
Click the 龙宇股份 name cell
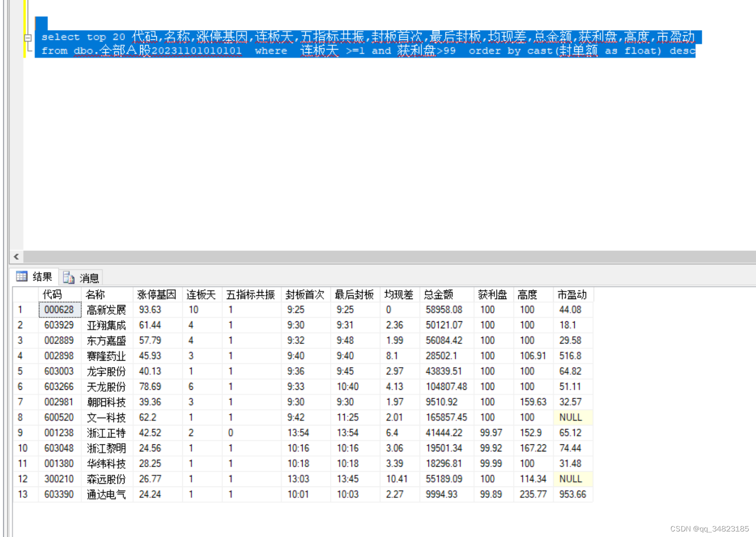tap(108, 371)
